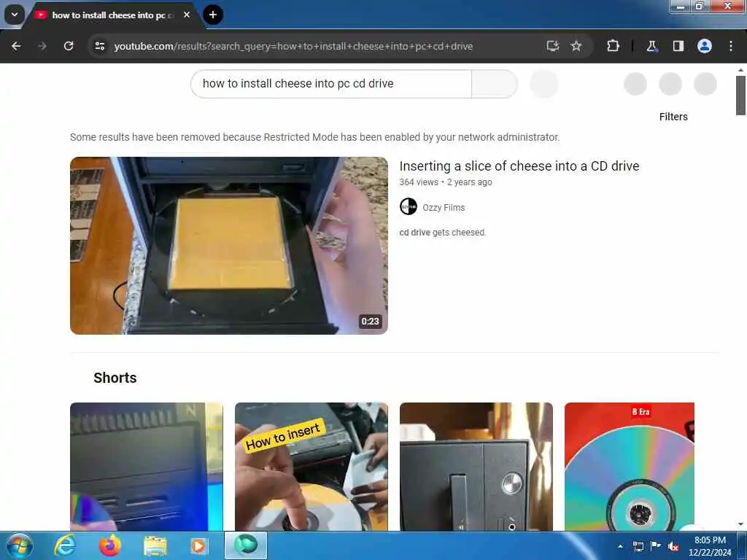The width and height of the screenshot is (747, 560).
Task: Show hidden system tray icons
Action: (620, 546)
